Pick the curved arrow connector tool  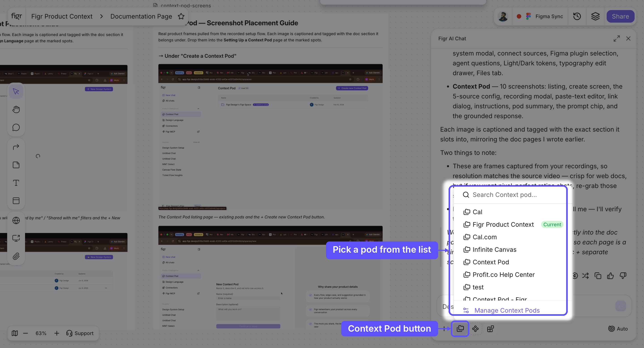pos(16,147)
